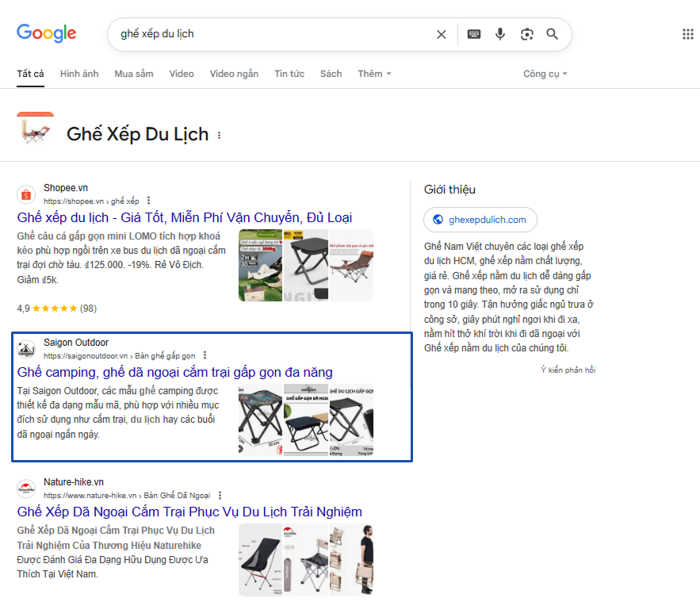View the Nature-hike man carrying chair thumbnail

tap(351, 560)
